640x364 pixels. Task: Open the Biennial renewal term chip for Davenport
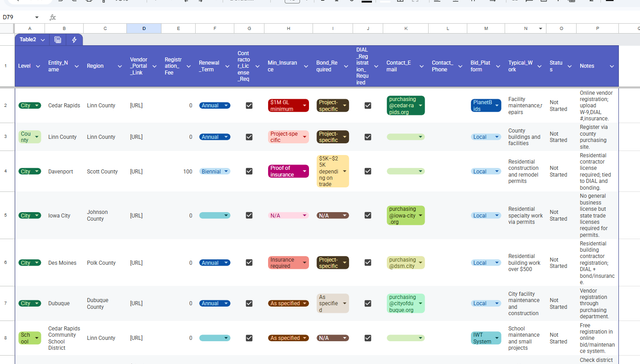point(215,171)
